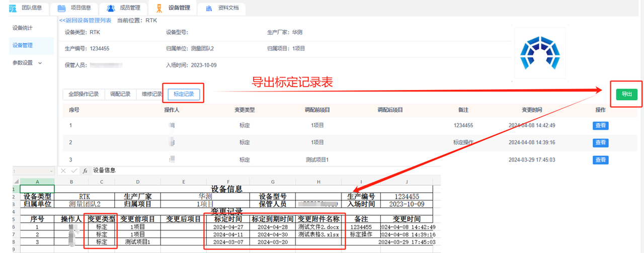Click the formula bar cancel X icon
The height and width of the screenshot is (253, 644).
coord(63,171)
